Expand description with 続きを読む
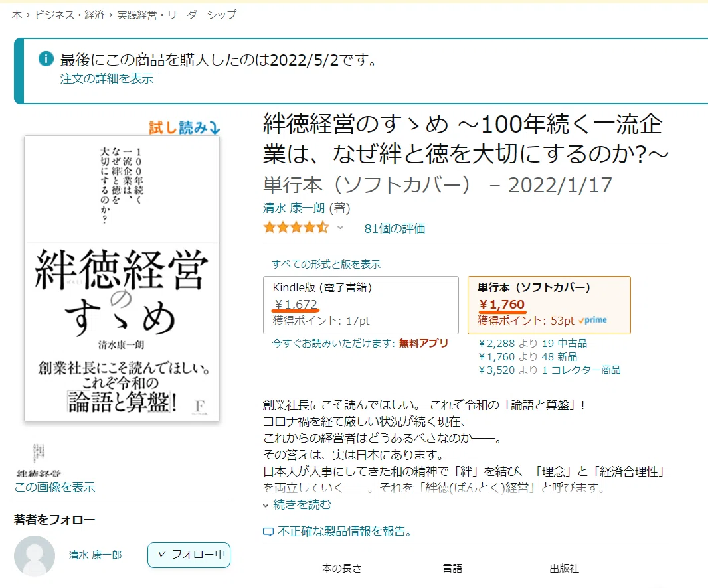This screenshot has height=588, width=708. [302, 504]
